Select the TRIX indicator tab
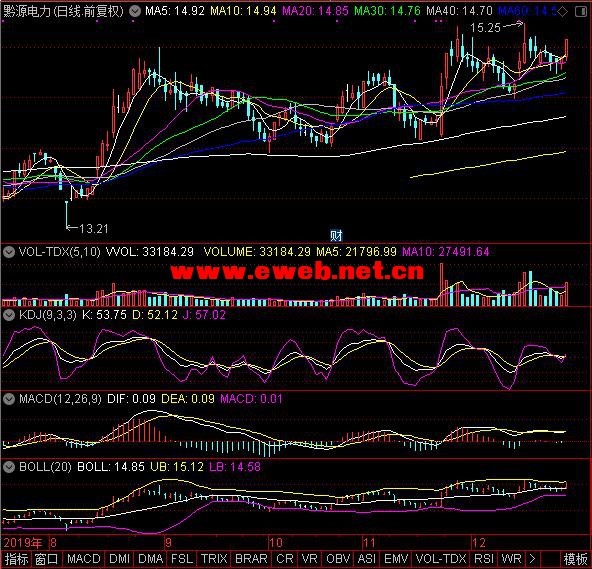The image size is (592, 569). [214, 559]
